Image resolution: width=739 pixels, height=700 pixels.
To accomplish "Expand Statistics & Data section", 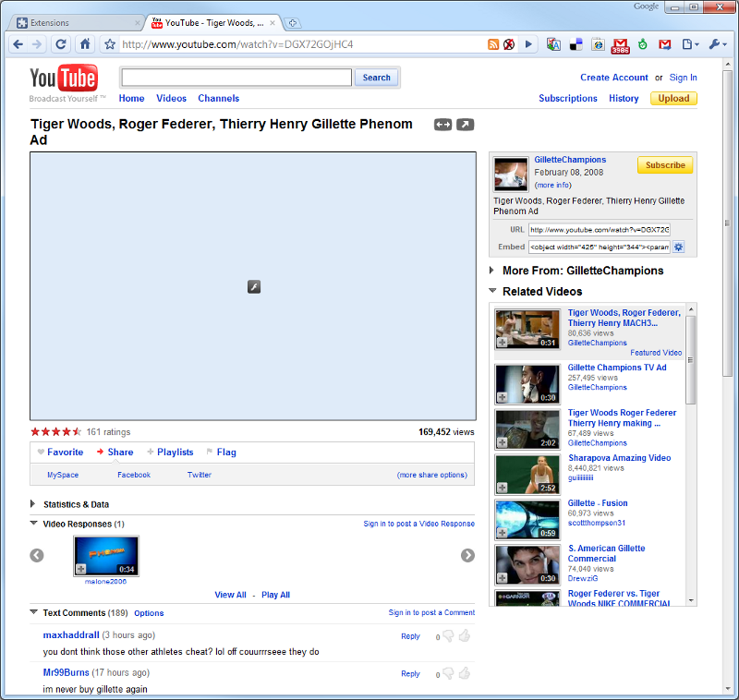I will click(x=32, y=503).
